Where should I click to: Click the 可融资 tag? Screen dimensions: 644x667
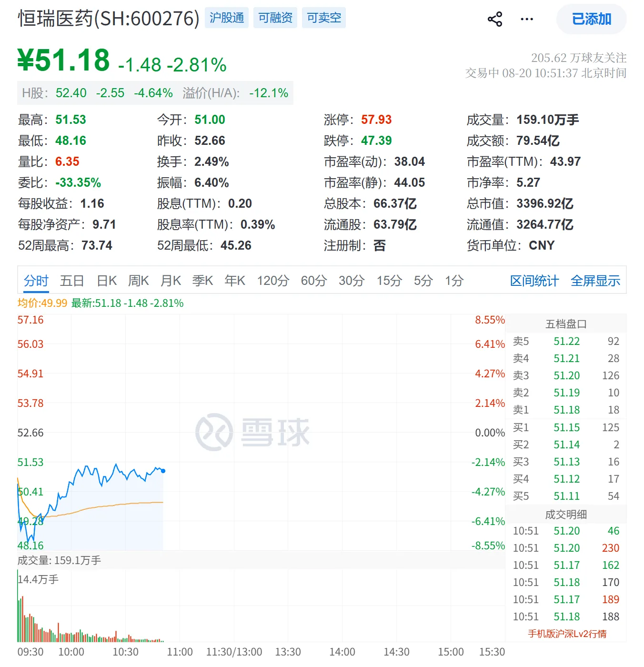click(275, 18)
